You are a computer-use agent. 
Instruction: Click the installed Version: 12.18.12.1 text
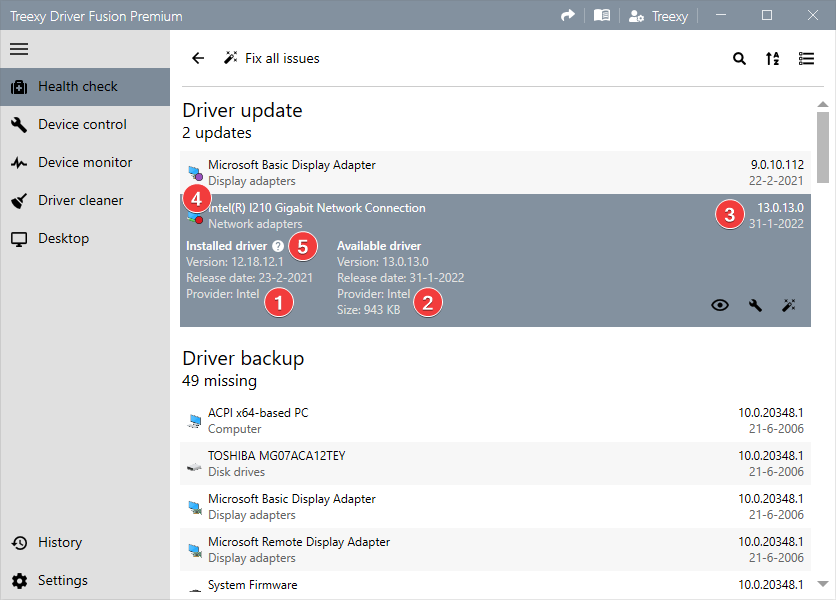tap(235, 262)
